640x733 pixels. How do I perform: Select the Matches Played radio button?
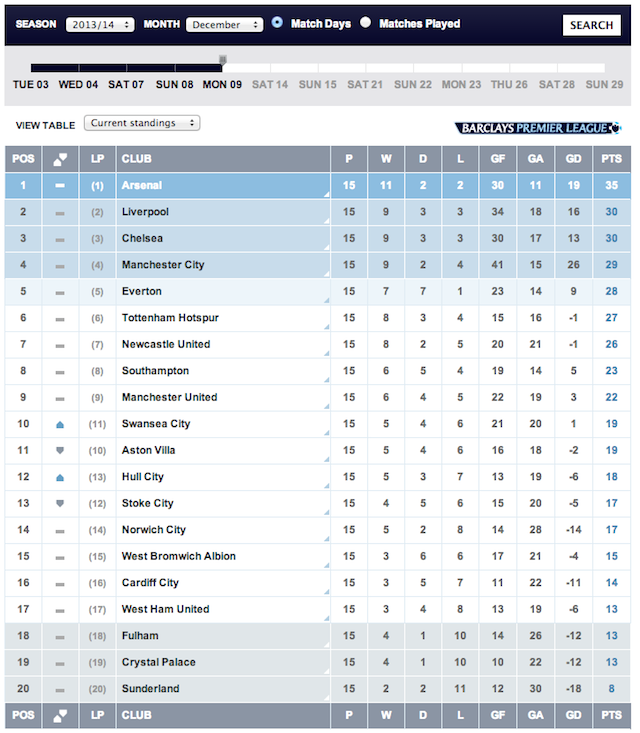pos(366,22)
